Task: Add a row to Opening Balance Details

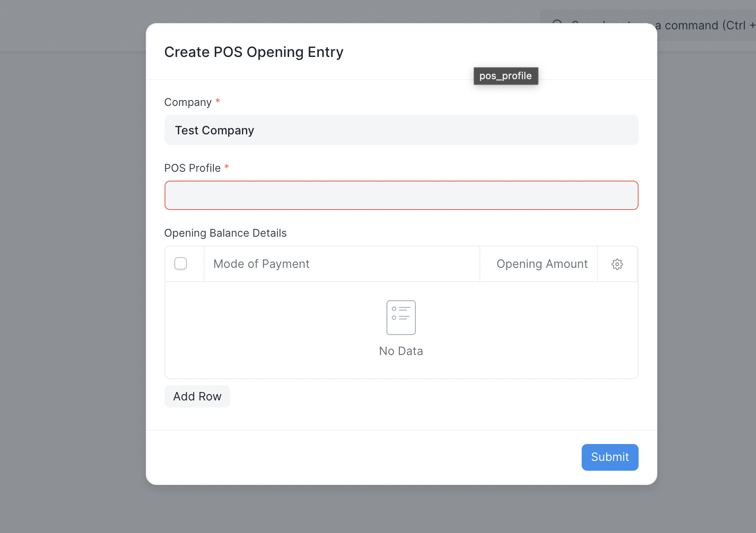Action: click(x=197, y=396)
